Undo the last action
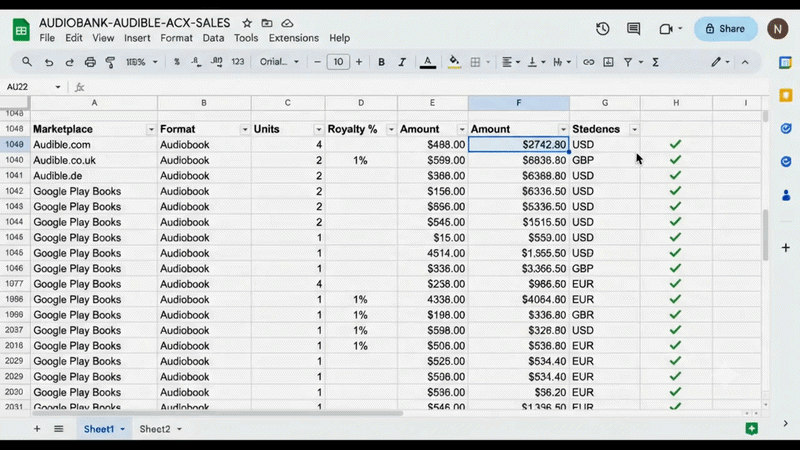This screenshot has height=450, width=800. [49, 62]
